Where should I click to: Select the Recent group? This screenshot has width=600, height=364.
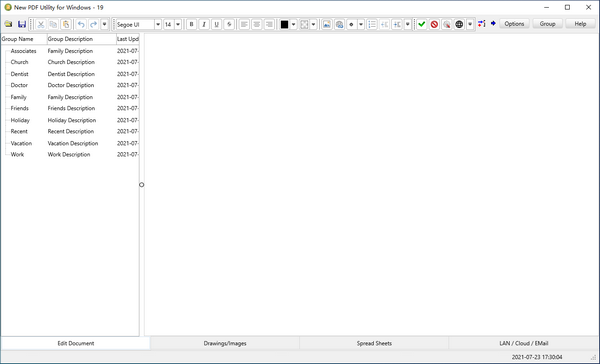click(19, 131)
